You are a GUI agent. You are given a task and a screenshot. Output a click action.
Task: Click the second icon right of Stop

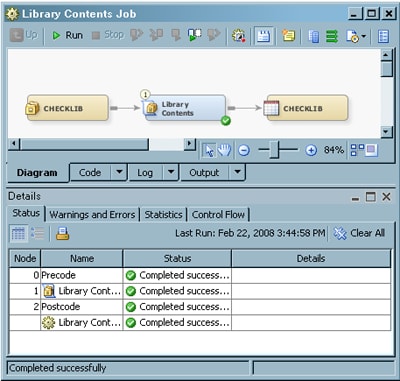[156, 35]
